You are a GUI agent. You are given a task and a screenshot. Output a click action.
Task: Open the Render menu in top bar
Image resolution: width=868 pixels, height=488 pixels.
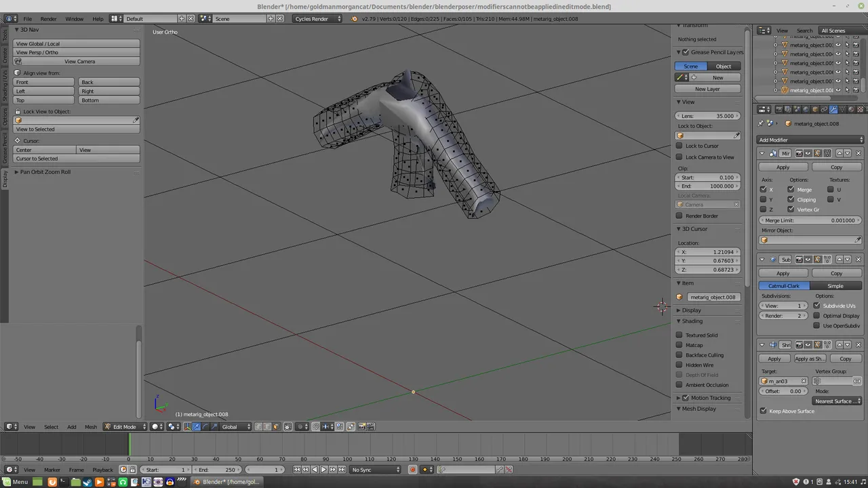pyautogui.click(x=48, y=19)
